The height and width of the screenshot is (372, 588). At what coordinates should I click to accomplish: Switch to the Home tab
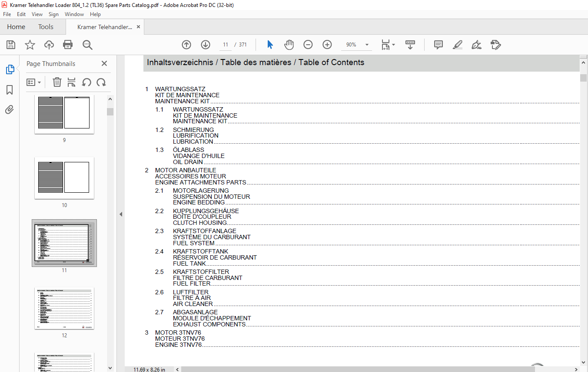16,27
